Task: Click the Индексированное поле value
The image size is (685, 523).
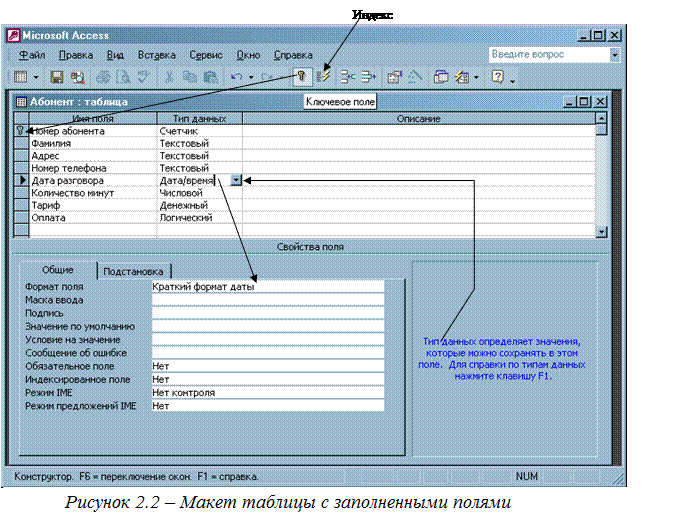Action: [x=268, y=379]
